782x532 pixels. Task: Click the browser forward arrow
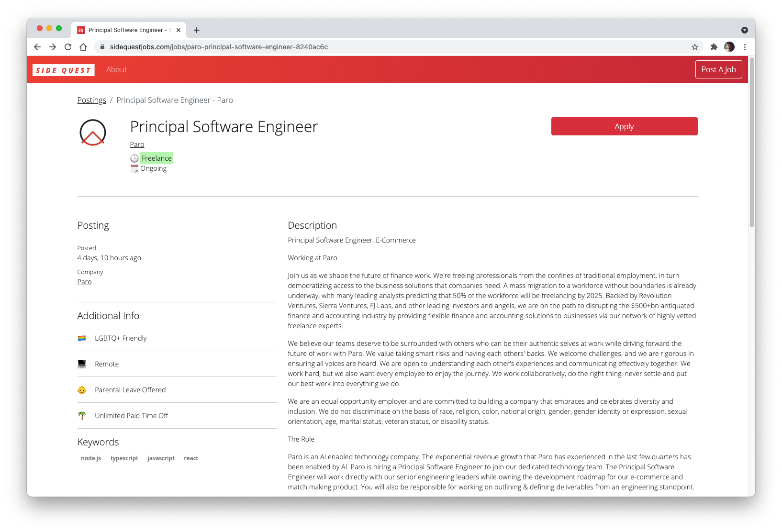tap(53, 47)
